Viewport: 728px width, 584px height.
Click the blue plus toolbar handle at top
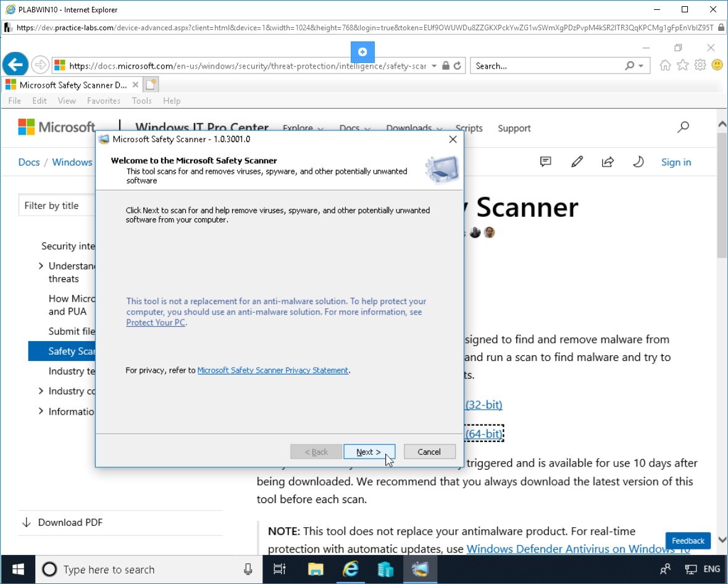(x=362, y=52)
